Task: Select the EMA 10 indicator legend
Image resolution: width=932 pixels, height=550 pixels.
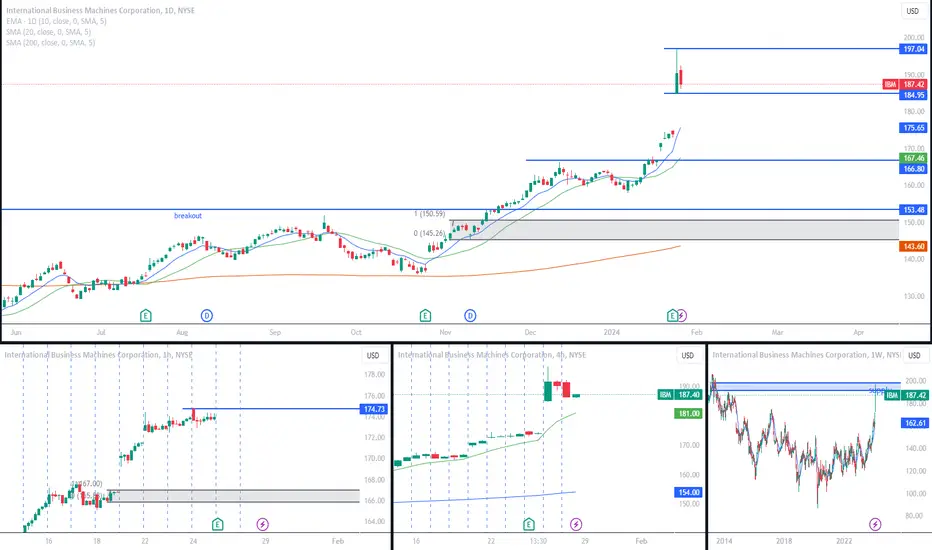Action: (x=56, y=21)
